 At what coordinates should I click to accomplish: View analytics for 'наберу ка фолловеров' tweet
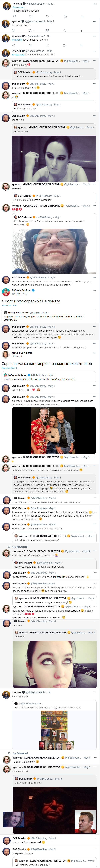click(x=82, y=16)
